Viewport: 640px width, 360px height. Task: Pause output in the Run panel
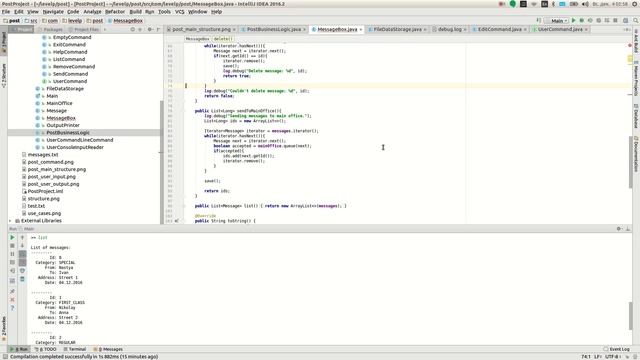click(x=12, y=254)
